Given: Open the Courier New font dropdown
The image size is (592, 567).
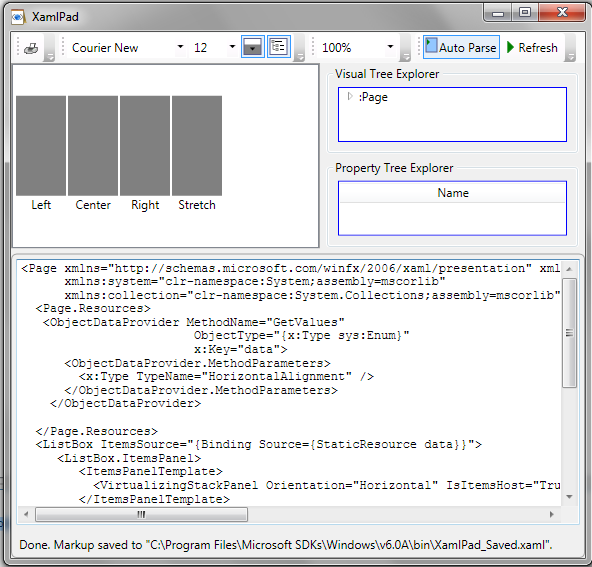Looking at the screenshot, I should tap(180, 47).
